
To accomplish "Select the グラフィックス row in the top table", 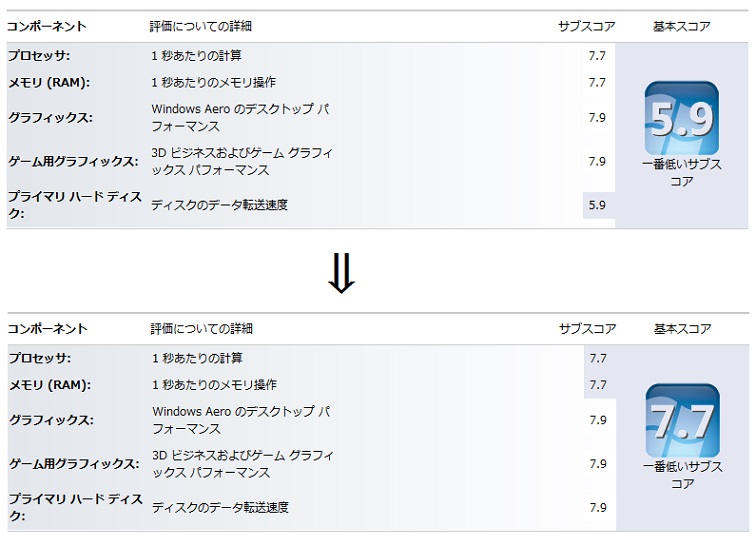I will (x=311, y=118).
